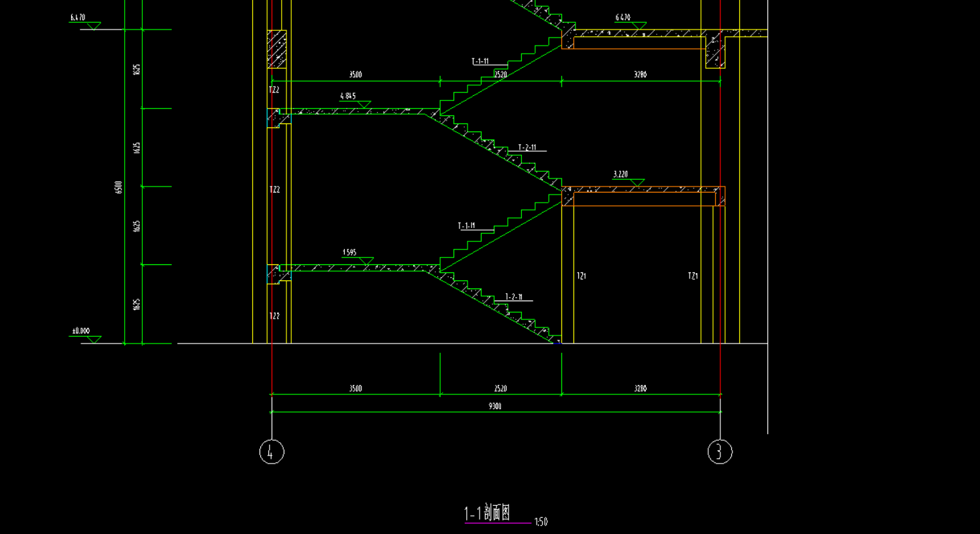Click TZ2 column label nearest ground level
The width and height of the screenshot is (980, 534).
(x=274, y=316)
